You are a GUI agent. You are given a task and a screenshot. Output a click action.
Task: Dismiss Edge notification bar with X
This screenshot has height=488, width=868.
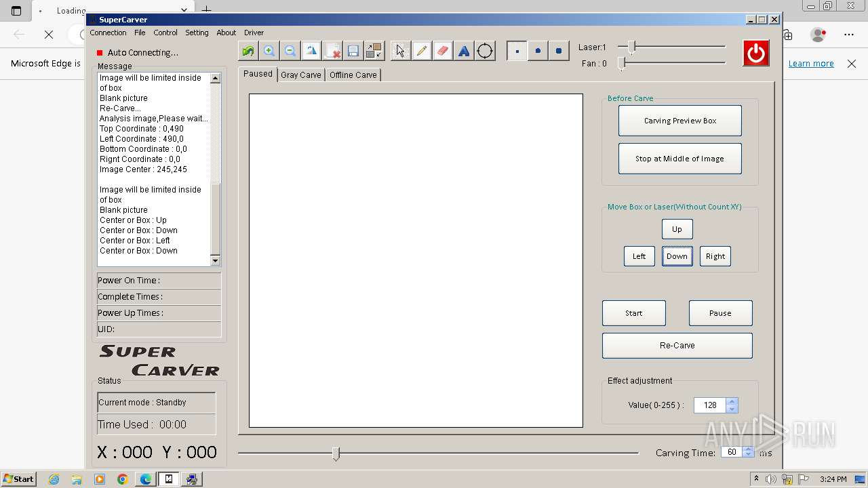tap(852, 64)
